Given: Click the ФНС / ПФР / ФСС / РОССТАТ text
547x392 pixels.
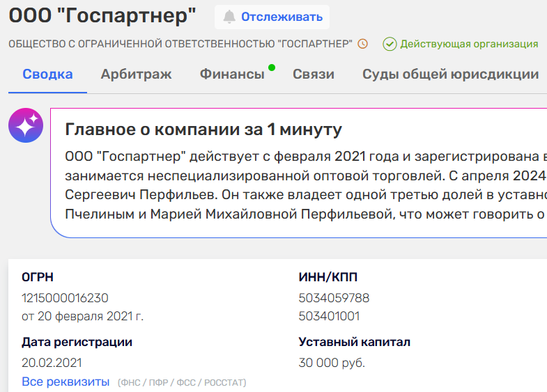Looking at the screenshot, I should tap(182, 382).
